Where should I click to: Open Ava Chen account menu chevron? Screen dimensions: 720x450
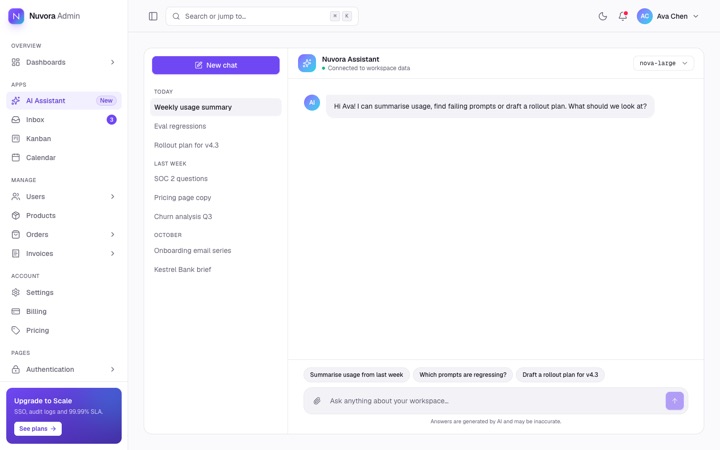696,16
